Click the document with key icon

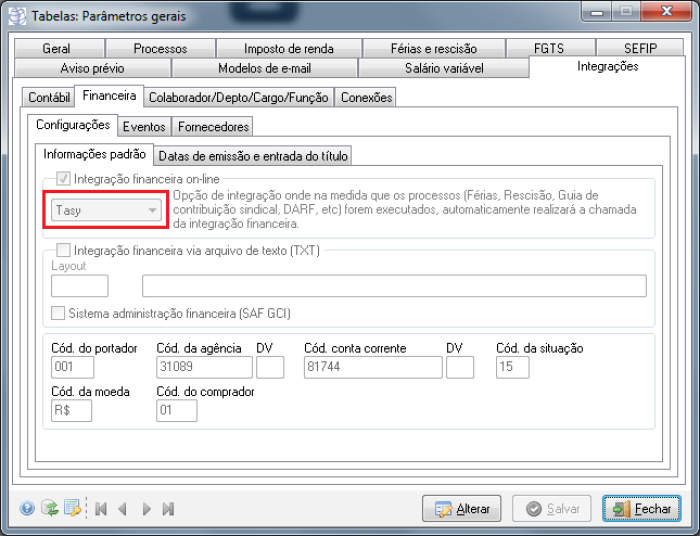click(x=72, y=509)
